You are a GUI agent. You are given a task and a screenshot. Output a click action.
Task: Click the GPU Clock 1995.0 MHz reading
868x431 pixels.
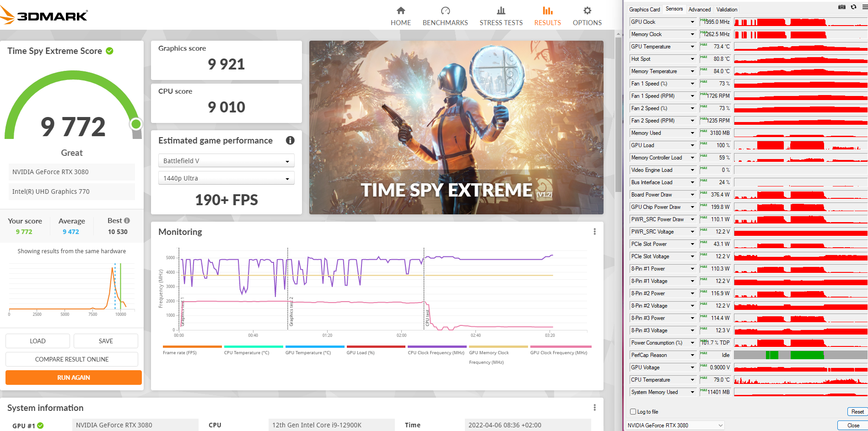[x=715, y=22]
